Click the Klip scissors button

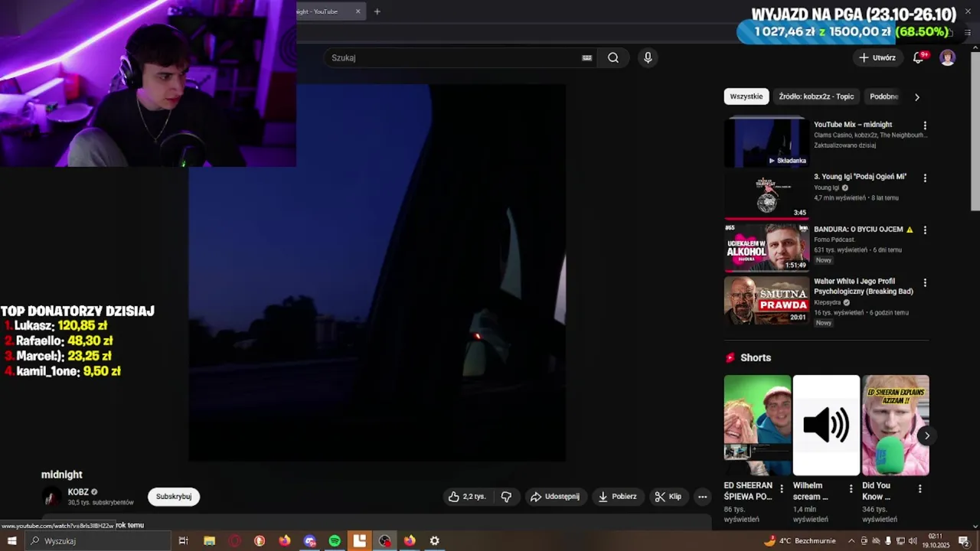668,497
